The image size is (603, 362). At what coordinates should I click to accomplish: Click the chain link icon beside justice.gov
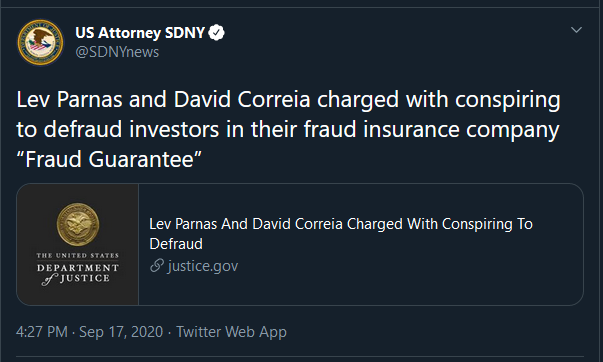tap(157, 265)
